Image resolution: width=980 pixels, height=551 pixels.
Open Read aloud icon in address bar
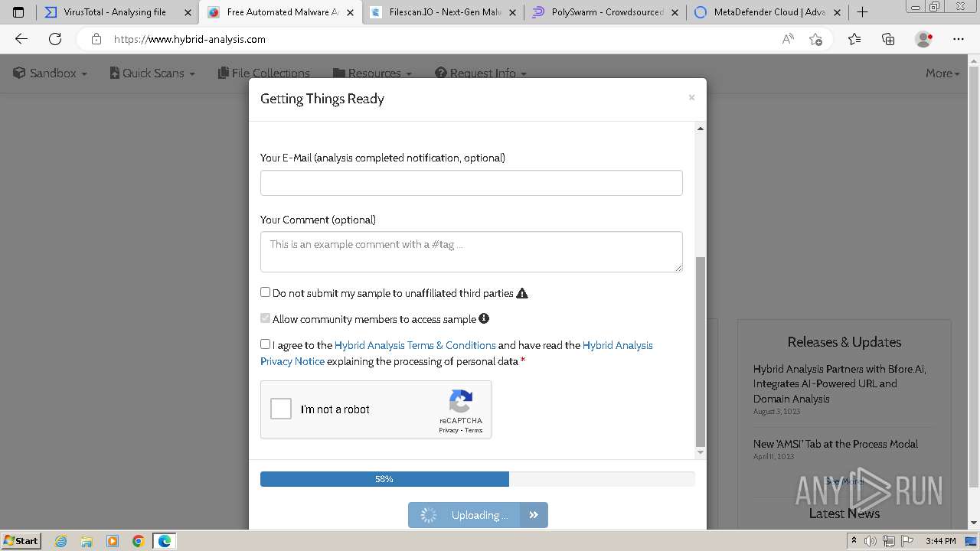pyautogui.click(x=788, y=39)
